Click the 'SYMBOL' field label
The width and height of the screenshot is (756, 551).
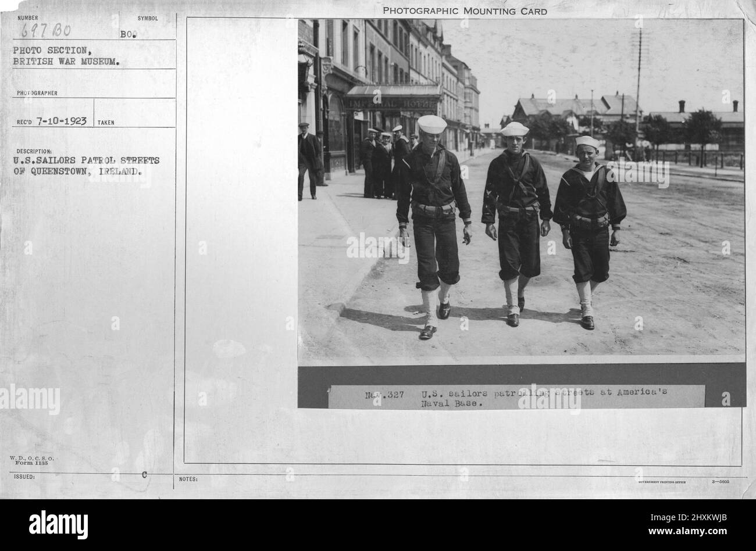[148, 19]
